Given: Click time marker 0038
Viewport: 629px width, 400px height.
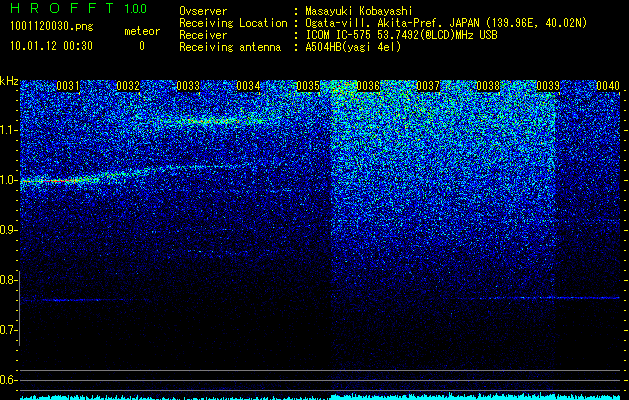Looking at the screenshot, I should tap(488, 86).
